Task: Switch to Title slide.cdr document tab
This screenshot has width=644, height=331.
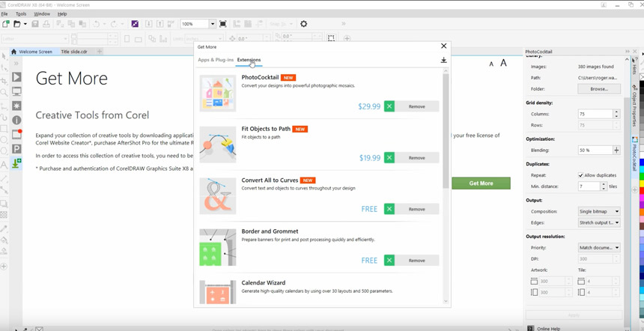Action: click(x=74, y=52)
